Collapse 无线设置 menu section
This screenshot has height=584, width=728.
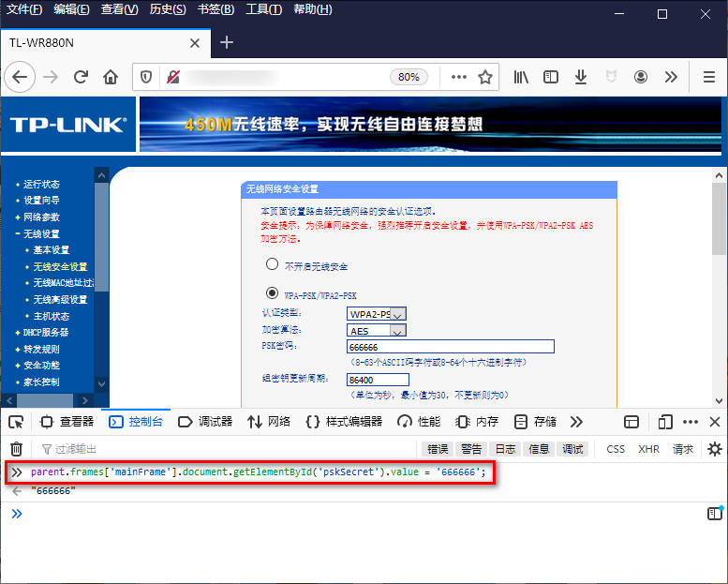(41, 233)
